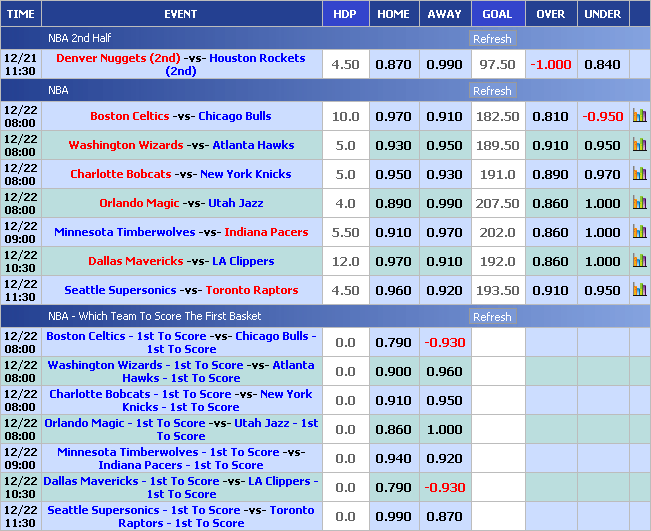Select home odds 0.890 for Orlando Magic
Image resolution: width=651 pixels, height=531 pixels.
(393, 203)
